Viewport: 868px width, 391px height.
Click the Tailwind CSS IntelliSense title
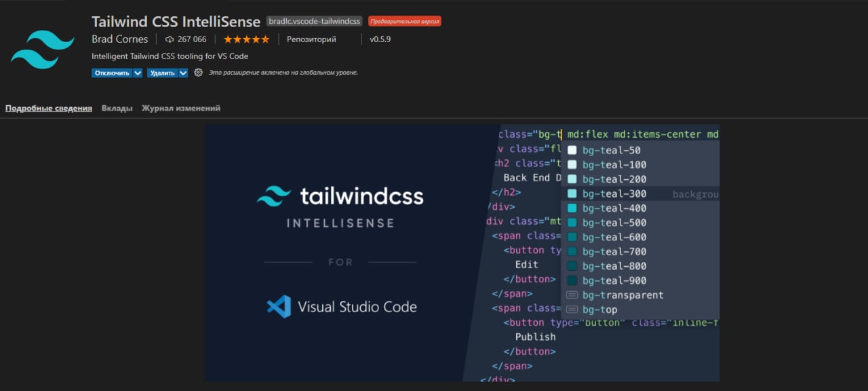176,21
